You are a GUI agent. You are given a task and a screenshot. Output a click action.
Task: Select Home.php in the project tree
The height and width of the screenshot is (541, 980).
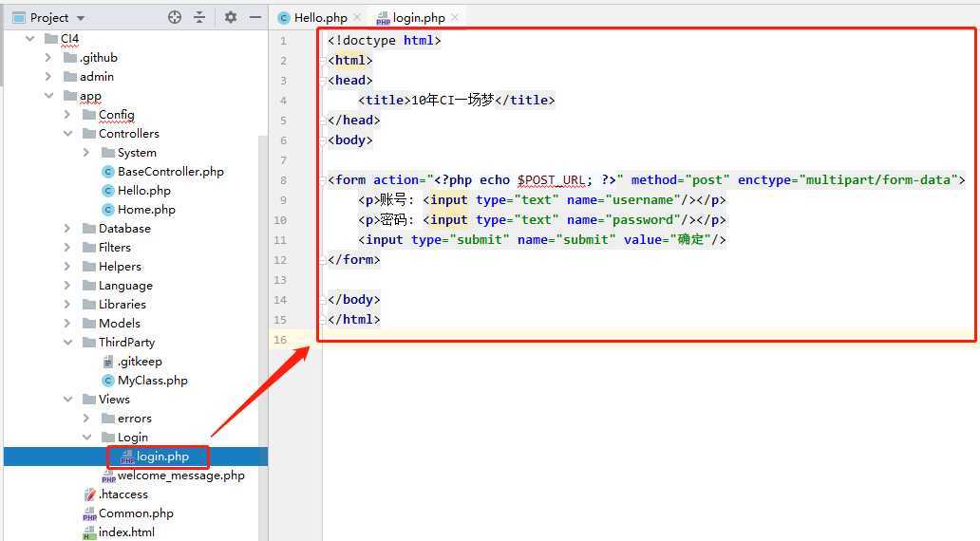(x=146, y=209)
